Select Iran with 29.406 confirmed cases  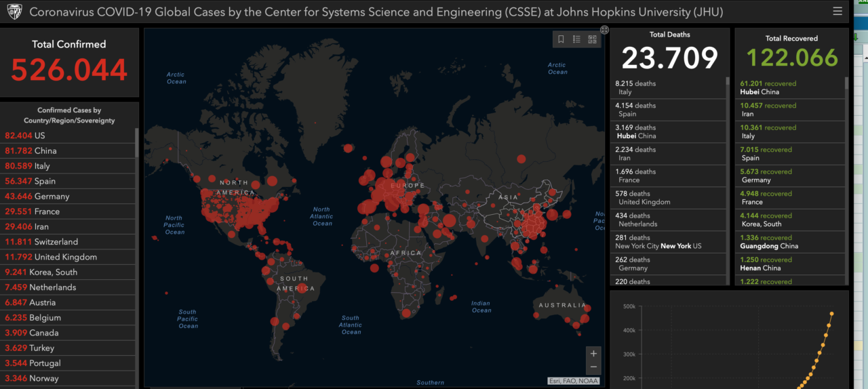pyautogui.click(x=68, y=226)
